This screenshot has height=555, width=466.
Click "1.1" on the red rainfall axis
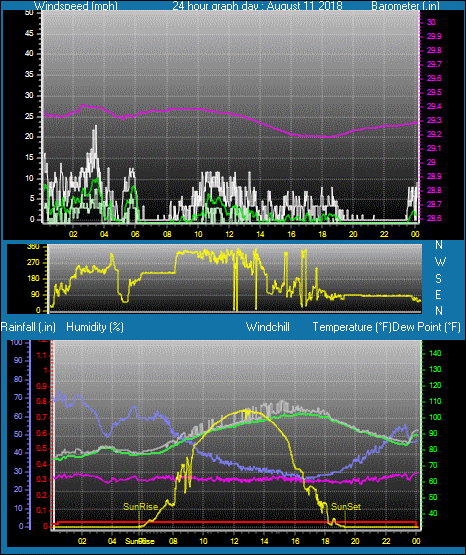point(42,355)
